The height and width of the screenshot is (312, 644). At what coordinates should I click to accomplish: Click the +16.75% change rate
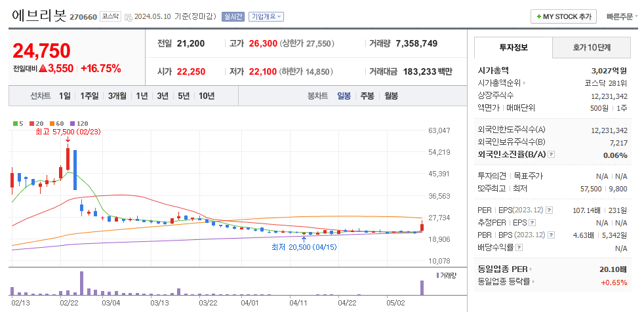pyautogui.click(x=101, y=69)
